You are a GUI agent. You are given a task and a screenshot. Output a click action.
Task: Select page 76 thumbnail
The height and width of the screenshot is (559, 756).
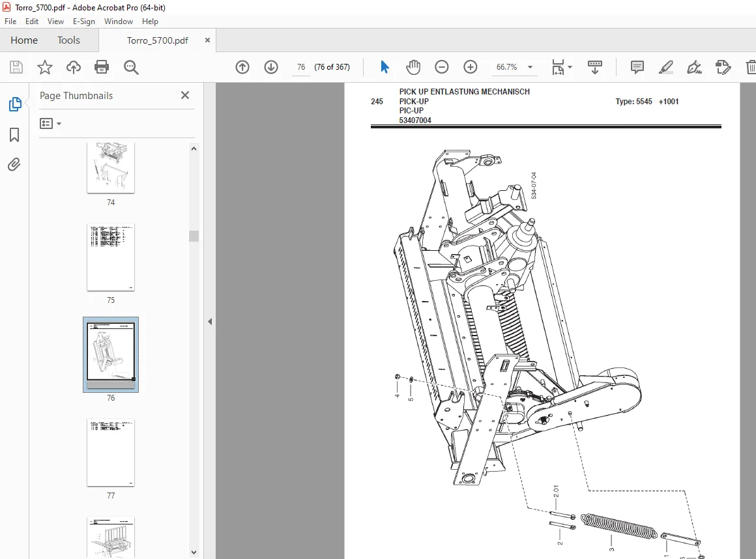tap(110, 354)
